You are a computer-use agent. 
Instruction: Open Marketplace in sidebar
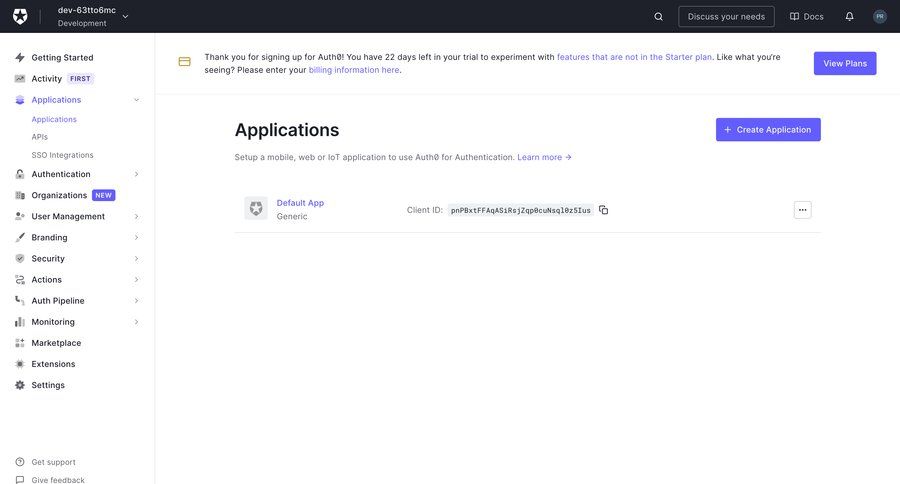56,343
